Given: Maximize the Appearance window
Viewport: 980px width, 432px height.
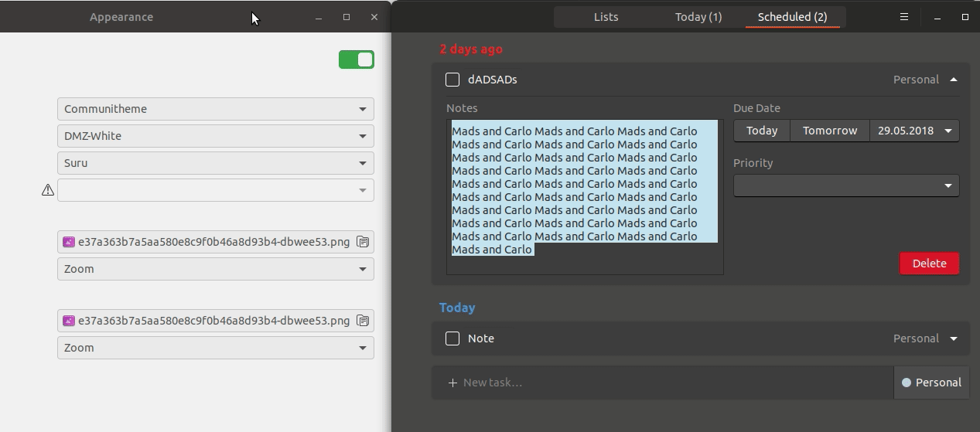Looking at the screenshot, I should 347,17.
